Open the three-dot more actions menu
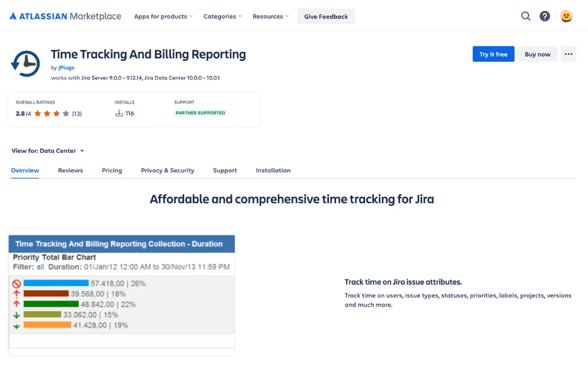Screen dimensions: 588x378 [569, 54]
